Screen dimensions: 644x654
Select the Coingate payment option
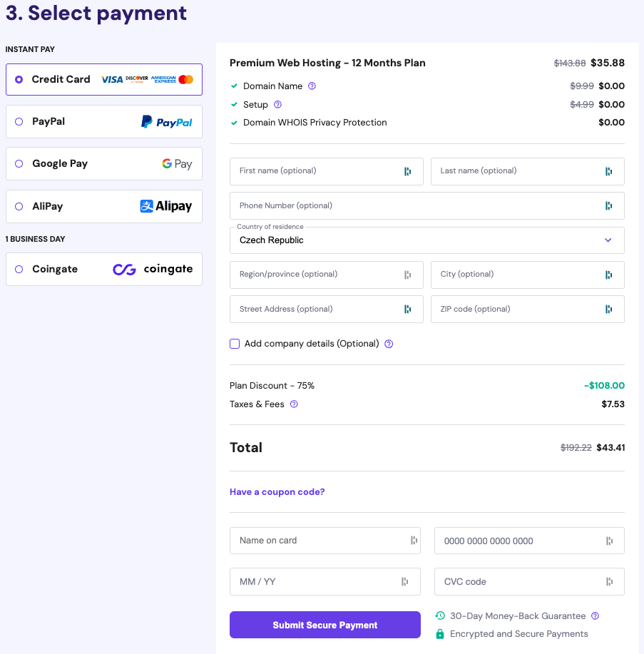(19, 270)
